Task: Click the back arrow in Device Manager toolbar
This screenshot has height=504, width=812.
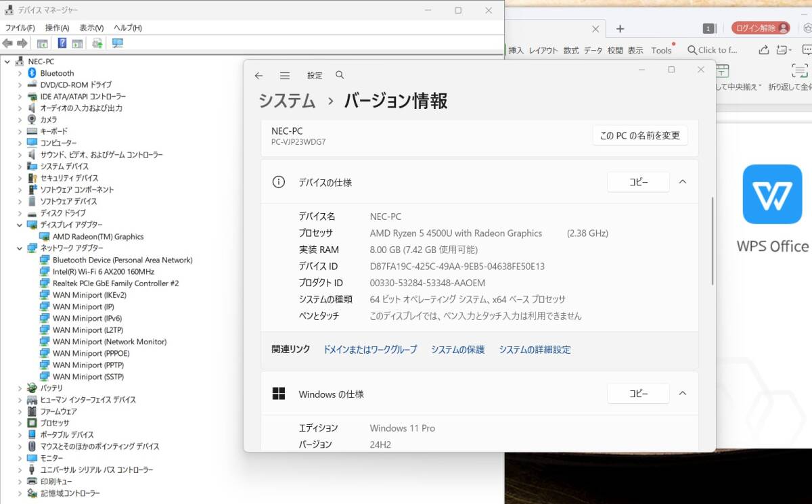Action: tap(8, 43)
